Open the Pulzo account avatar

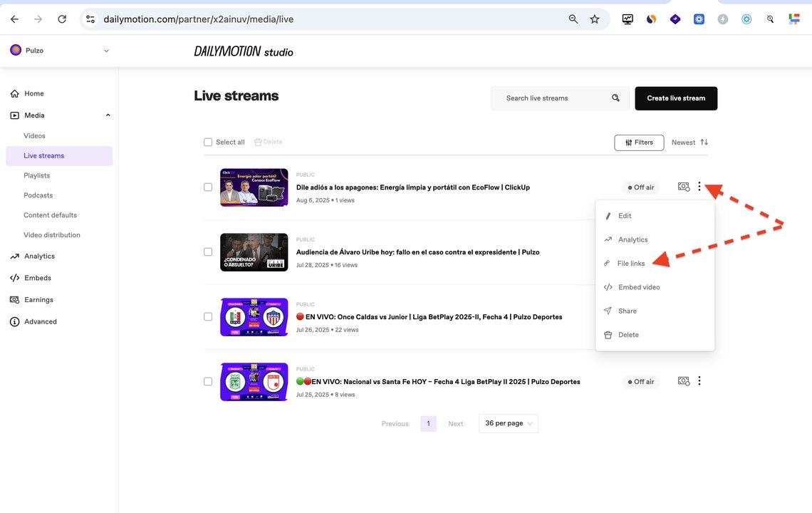pyautogui.click(x=16, y=51)
